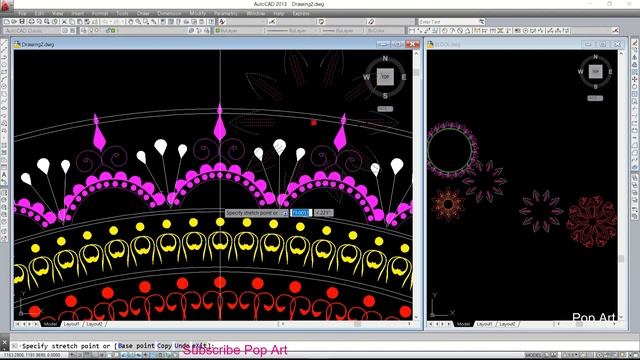Select the Line tool in Draw toolbar
Image resolution: width=640 pixels, height=360 pixels.
4,43
